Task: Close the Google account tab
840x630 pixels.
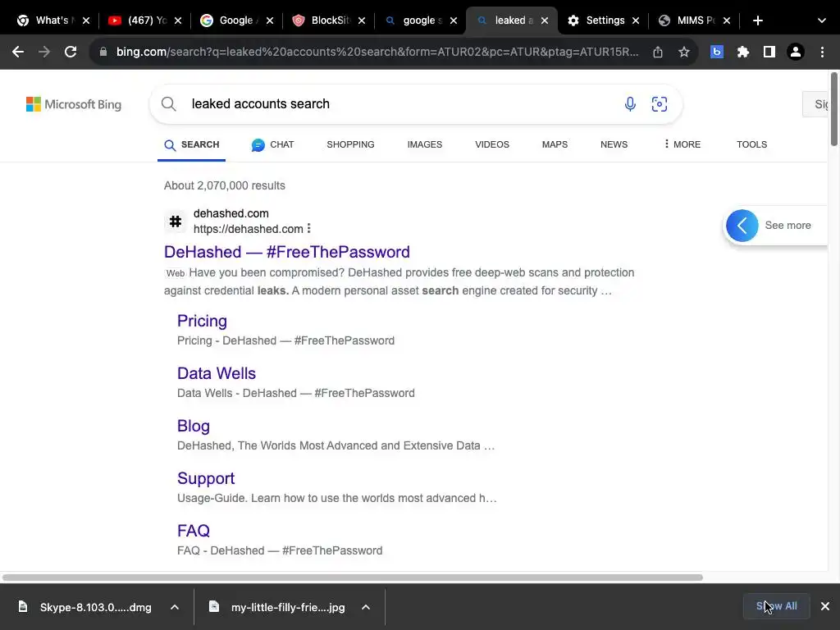Action: pyautogui.click(x=270, y=21)
